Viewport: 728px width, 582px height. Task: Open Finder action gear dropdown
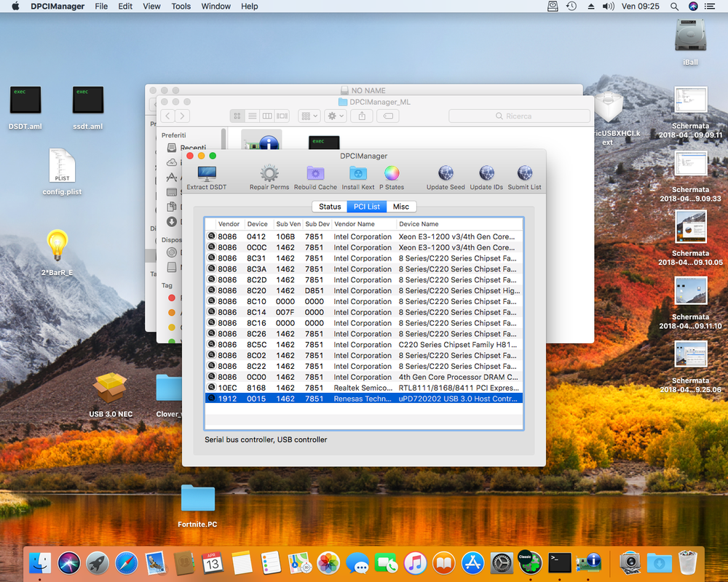(335, 116)
